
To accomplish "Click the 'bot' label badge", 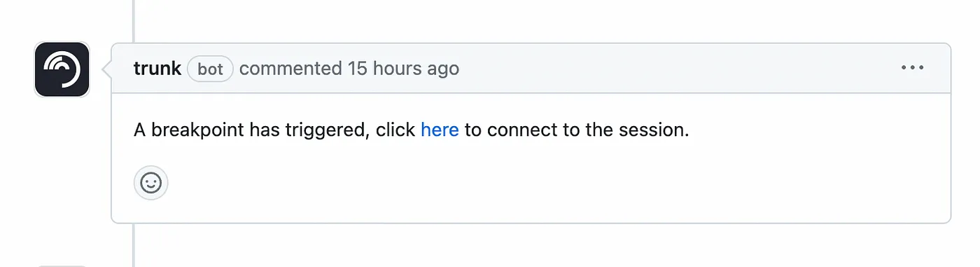I will click(210, 69).
